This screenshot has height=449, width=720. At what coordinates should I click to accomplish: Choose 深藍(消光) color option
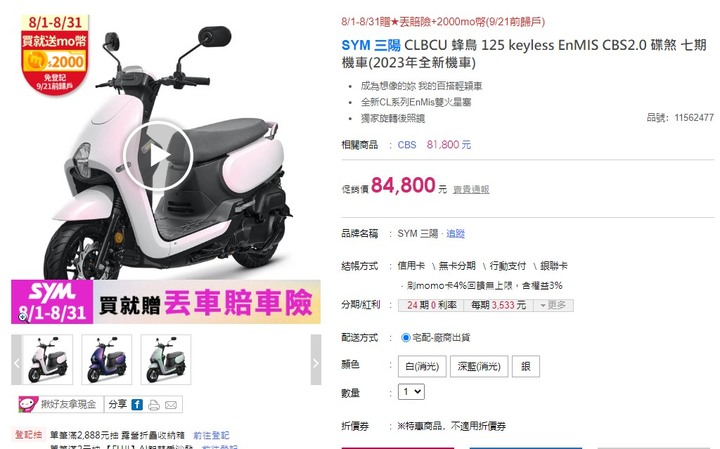479,366
